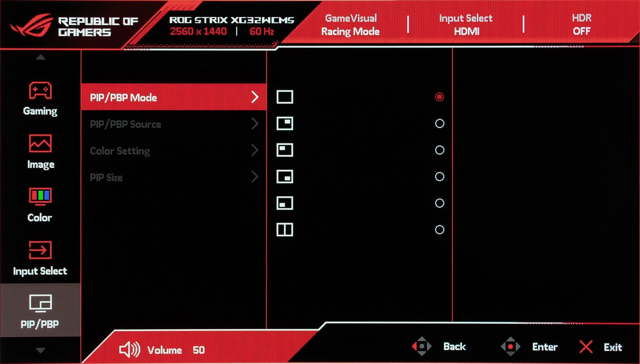Choose the PIP/PBP off full-screen layout icon
The image size is (640, 364).
pyautogui.click(x=285, y=97)
